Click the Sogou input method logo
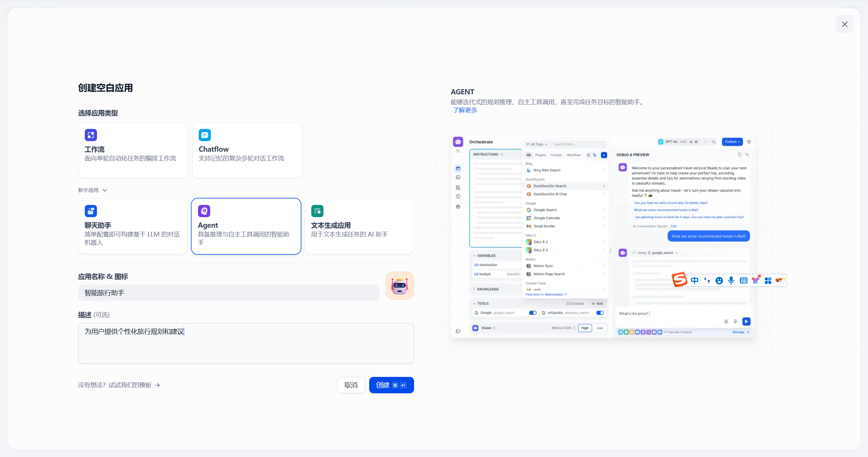 click(x=679, y=280)
